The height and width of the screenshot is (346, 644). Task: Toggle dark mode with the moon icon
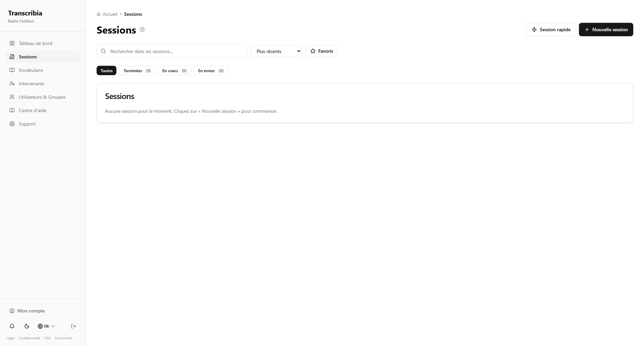click(27, 326)
